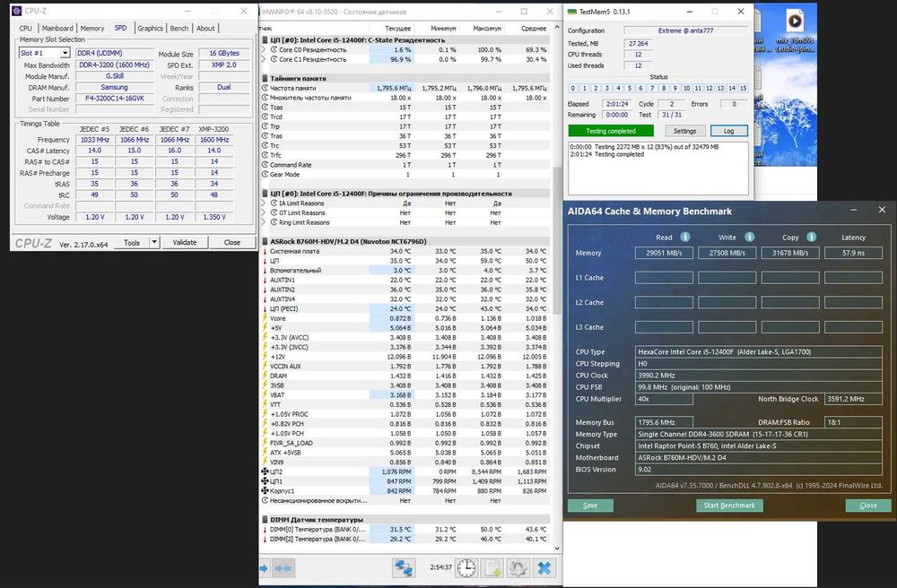Click the Vcore lightning bolt icon
The height and width of the screenshot is (588, 897).
click(265, 317)
